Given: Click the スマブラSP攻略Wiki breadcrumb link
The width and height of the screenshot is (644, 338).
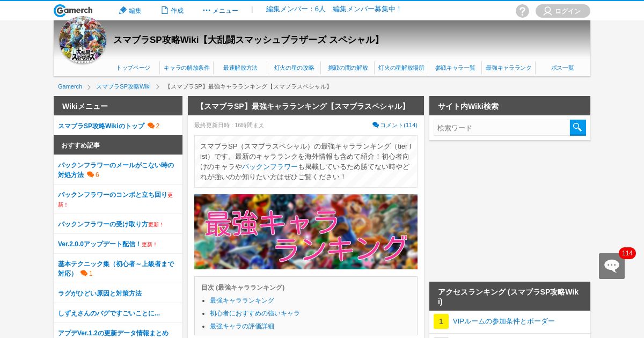Looking at the screenshot, I should point(123,86).
